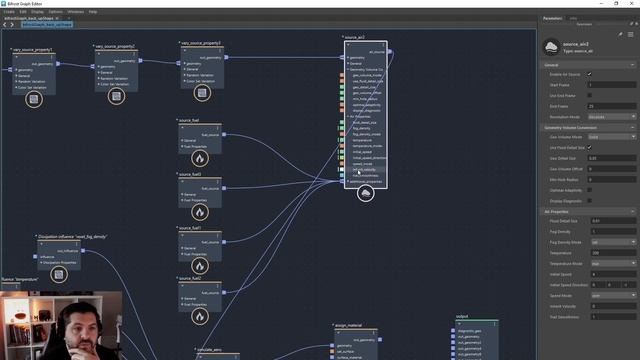Click the fuel_source output port of source_fuel
Viewport: 640px width, 360px height.
click(224, 135)
